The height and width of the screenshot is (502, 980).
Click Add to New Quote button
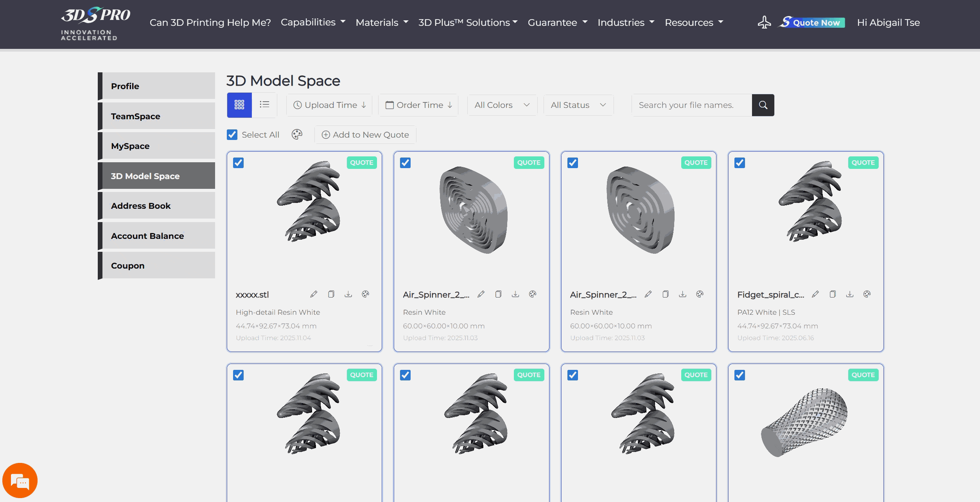click(x=365, y=134)
